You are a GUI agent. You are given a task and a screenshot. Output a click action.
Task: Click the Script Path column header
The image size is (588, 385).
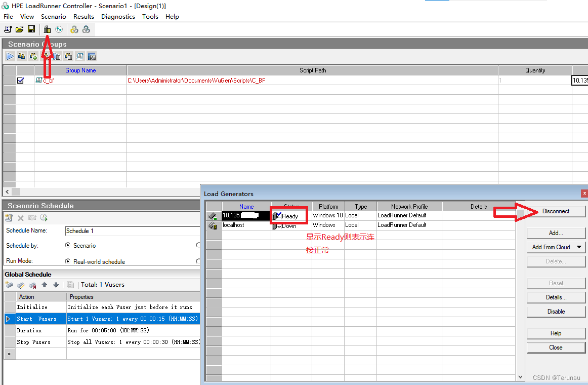pyautogui.click(x=312, y=70)
